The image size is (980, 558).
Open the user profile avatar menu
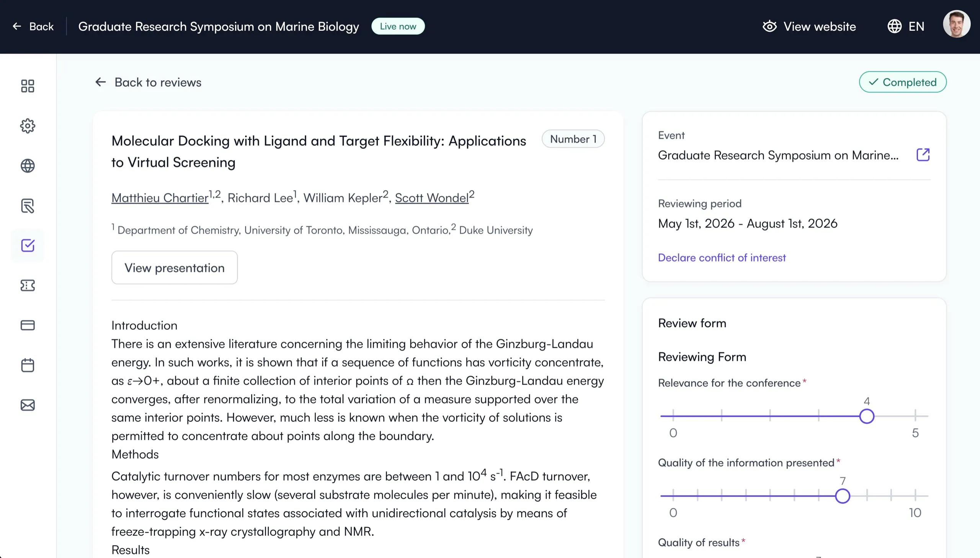point(956,24)
